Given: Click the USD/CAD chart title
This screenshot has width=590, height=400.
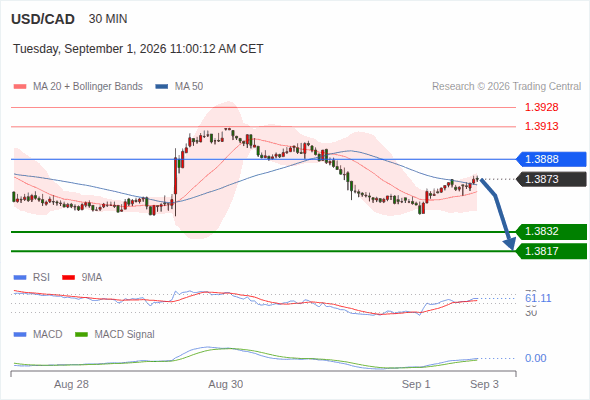Looking at the screenshot, I should coord(43,19).
